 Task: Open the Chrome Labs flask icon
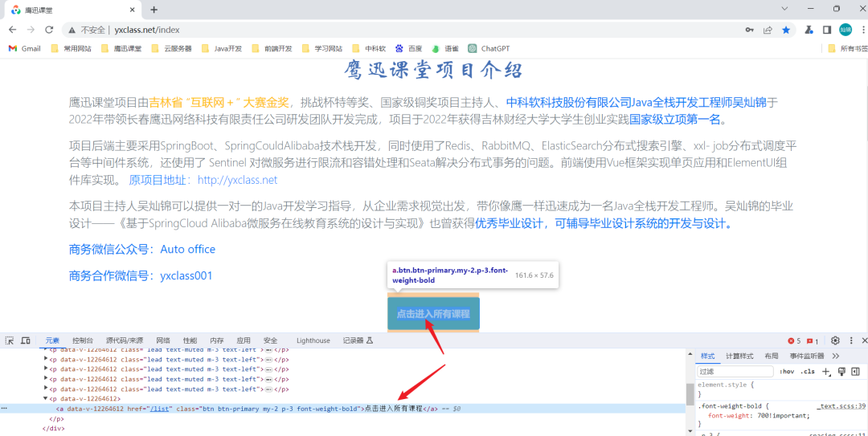pyautogui.click(x=809, y=30)
